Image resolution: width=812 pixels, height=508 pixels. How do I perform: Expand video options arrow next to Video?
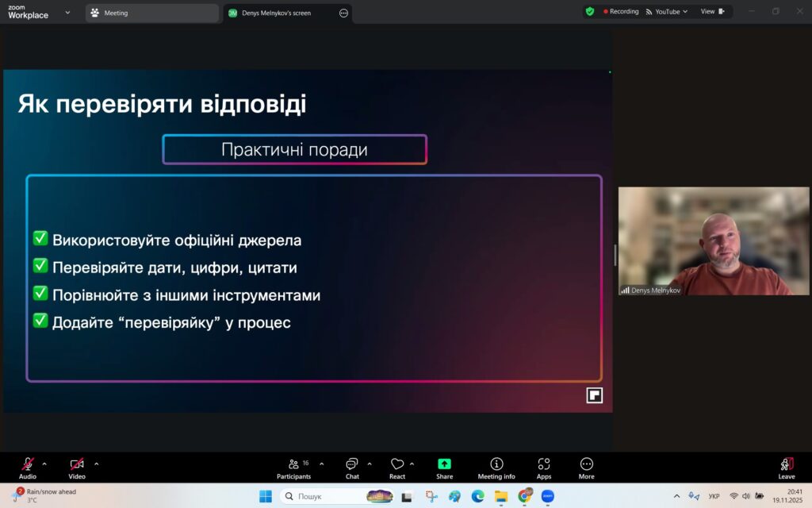point(97,464)
